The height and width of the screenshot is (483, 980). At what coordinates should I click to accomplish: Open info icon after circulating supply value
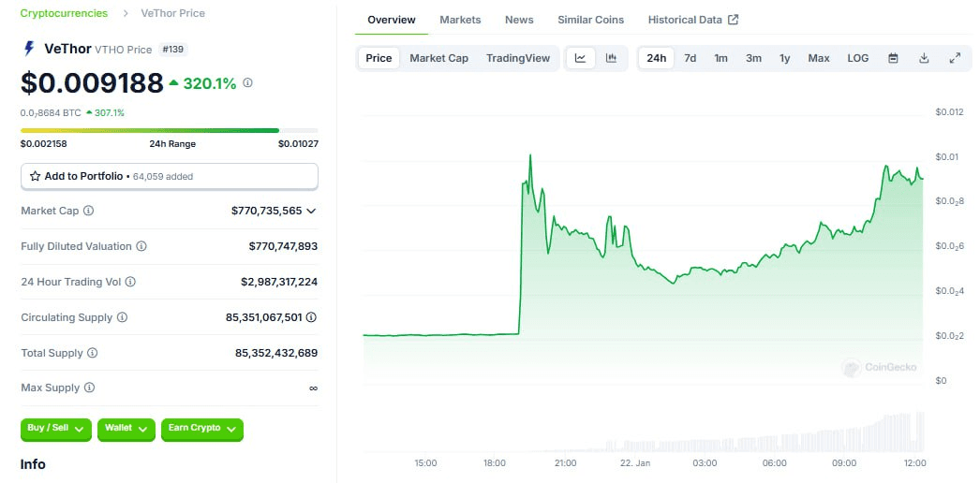tap(311, 317)
